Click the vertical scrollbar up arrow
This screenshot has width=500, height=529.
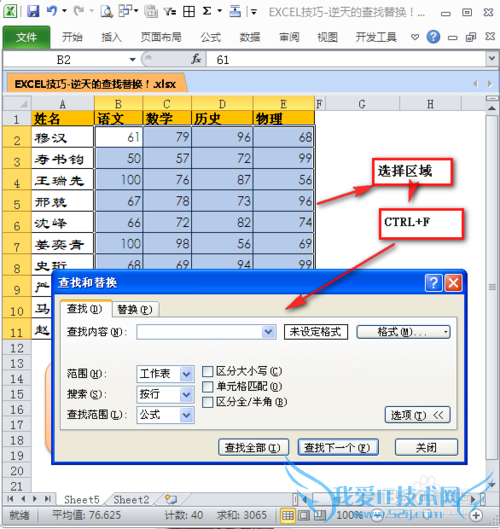tap(492, 108)
